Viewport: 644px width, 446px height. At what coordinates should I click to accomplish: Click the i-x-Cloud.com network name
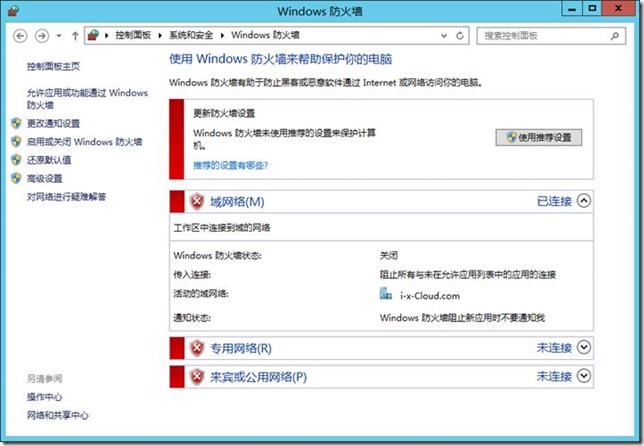(430, 296)
